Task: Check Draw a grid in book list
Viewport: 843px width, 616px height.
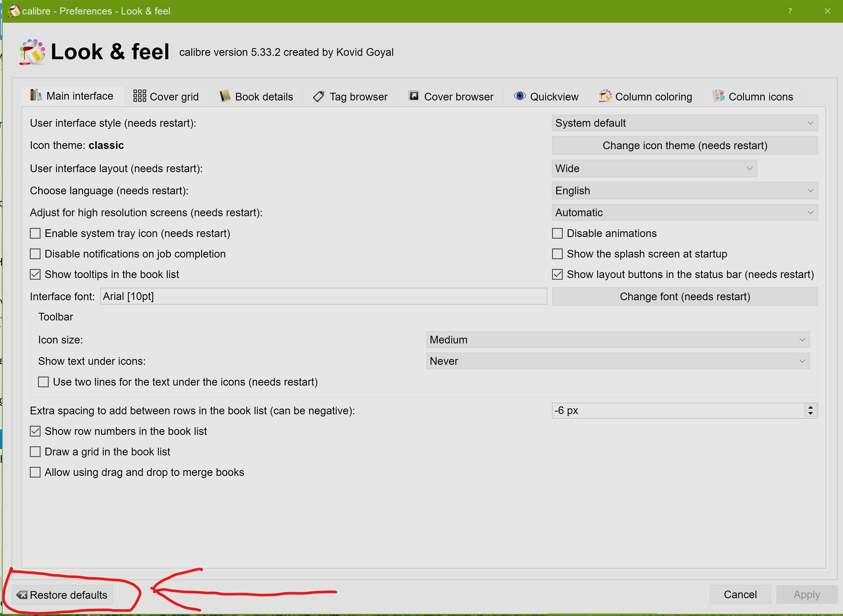Action: pos(35,452)
